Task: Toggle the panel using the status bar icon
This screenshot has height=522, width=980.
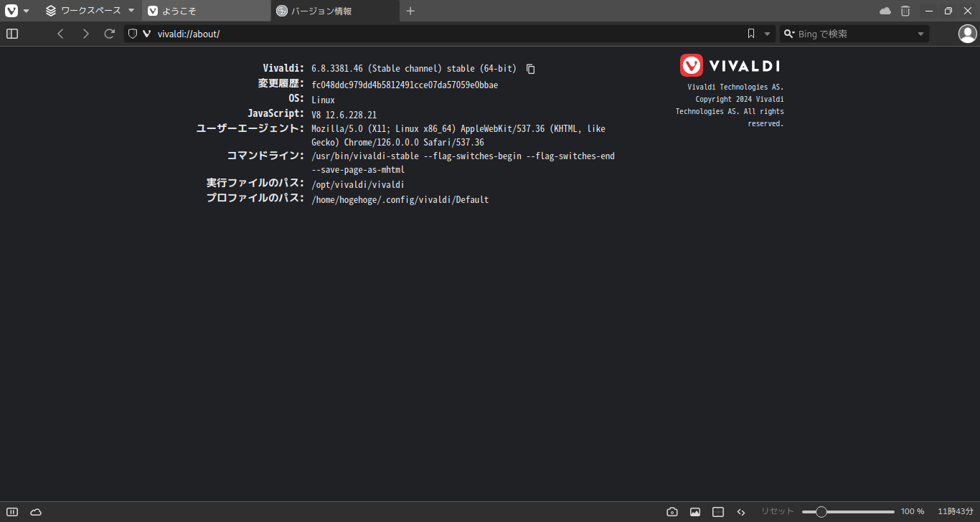Action: click(12, 511)
